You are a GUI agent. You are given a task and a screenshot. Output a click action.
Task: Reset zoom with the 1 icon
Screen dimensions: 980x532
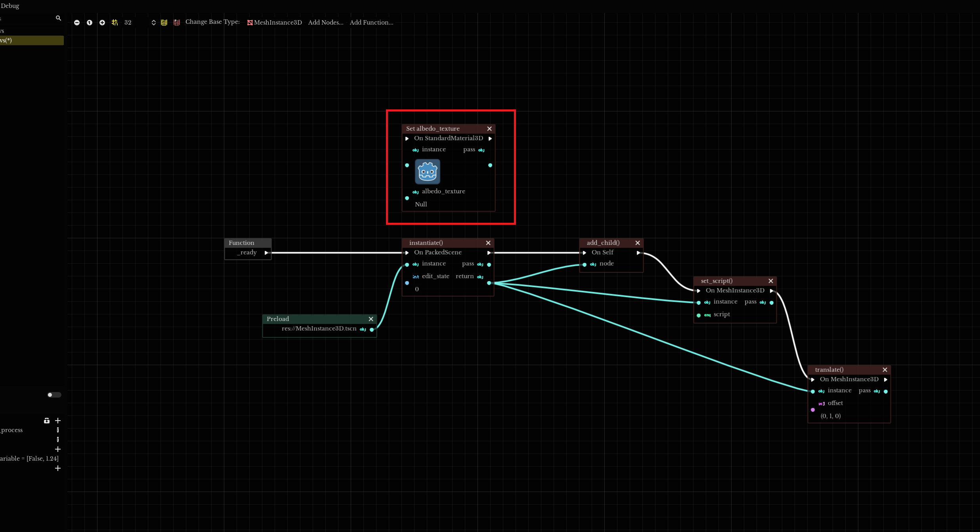(90, 23)
